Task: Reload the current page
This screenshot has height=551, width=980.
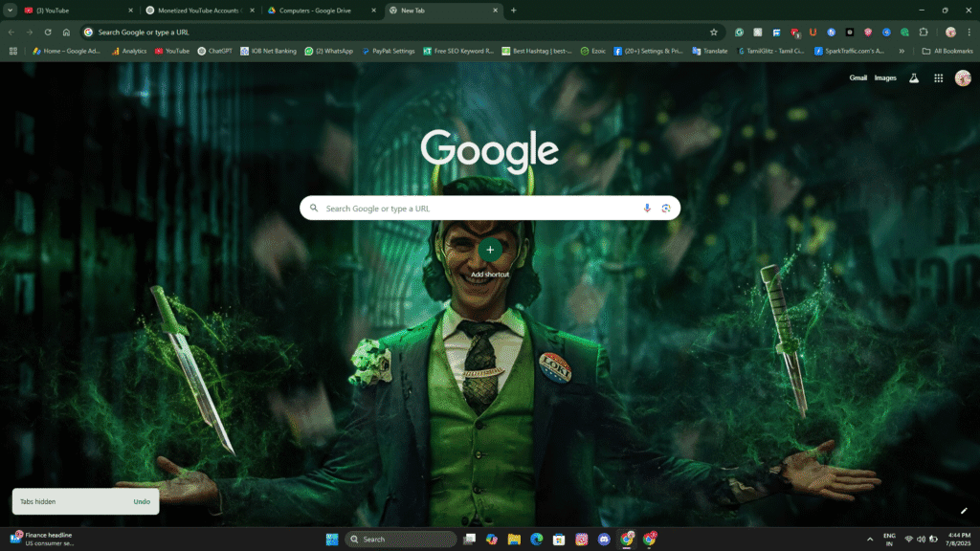Action: [48, 32]
